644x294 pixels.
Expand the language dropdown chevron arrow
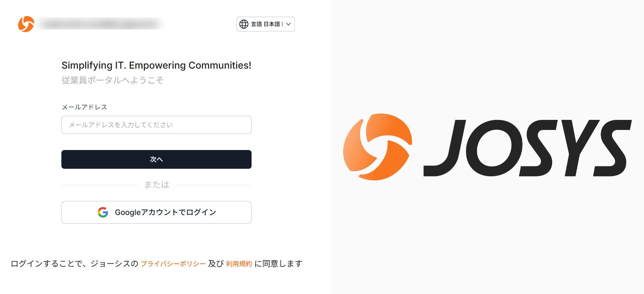[288, 24]
